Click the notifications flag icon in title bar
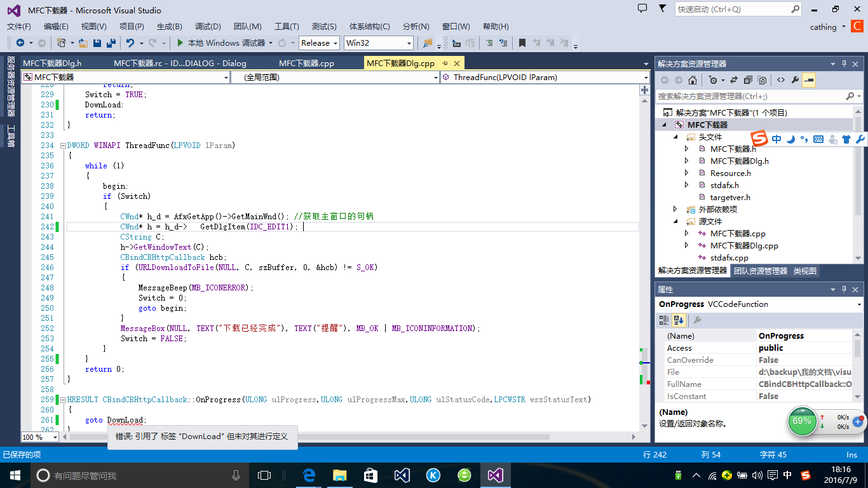 [663, 9]
